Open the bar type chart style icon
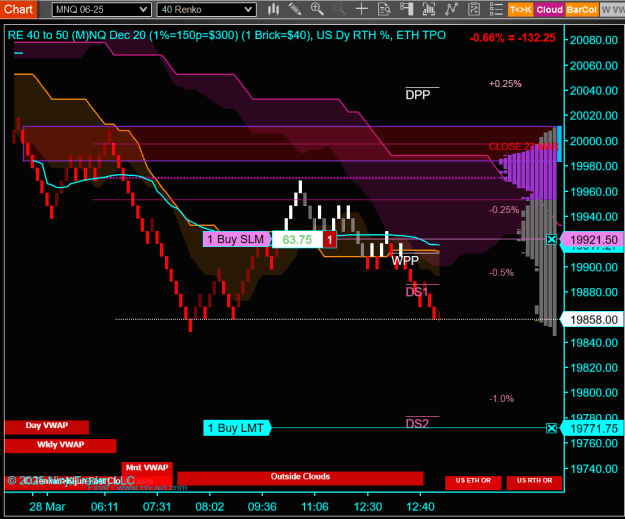This screenshot has width=625, height=519. [273, 9]
